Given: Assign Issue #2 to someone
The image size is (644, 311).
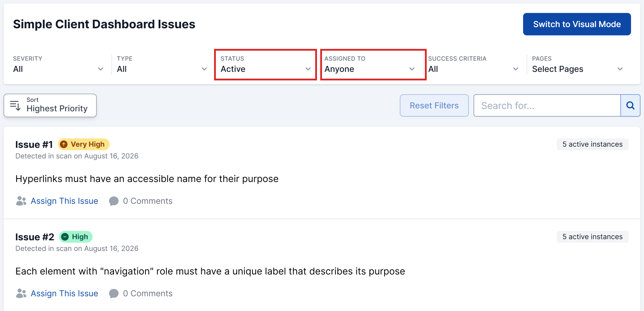Looking at the screenshot, I should 64,293.
